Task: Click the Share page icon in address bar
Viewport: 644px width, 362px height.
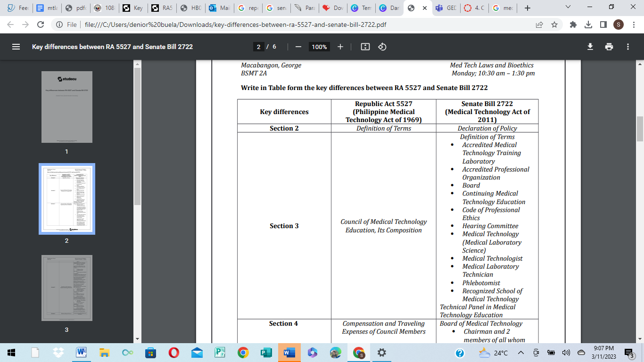Action: [x=539, y=25]
